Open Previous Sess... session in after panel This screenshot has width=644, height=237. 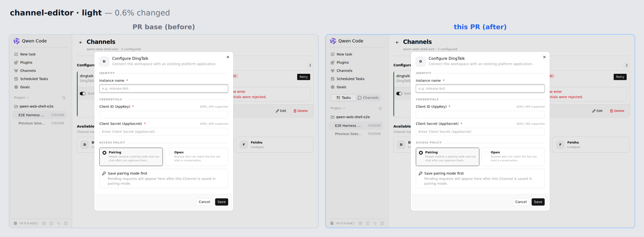(x=356, y=134)
